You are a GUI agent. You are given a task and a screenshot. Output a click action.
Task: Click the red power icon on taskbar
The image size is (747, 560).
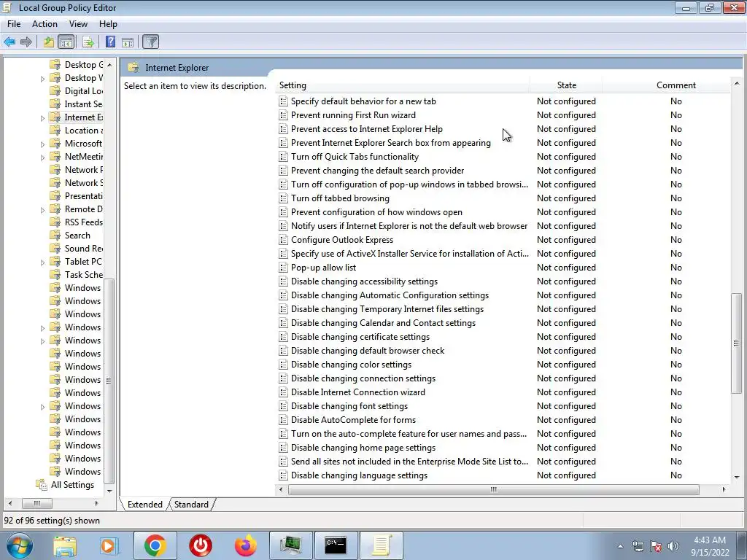click(201, 545)
